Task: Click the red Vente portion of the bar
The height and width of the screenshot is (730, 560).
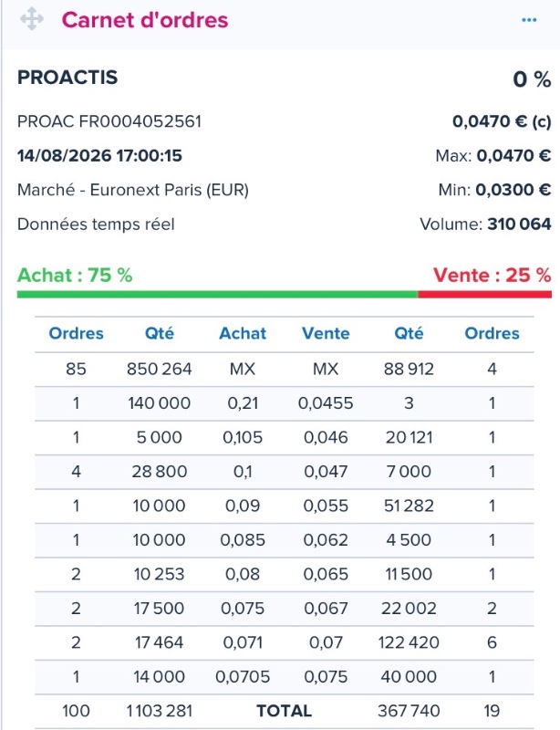Action: pos(484,294)
